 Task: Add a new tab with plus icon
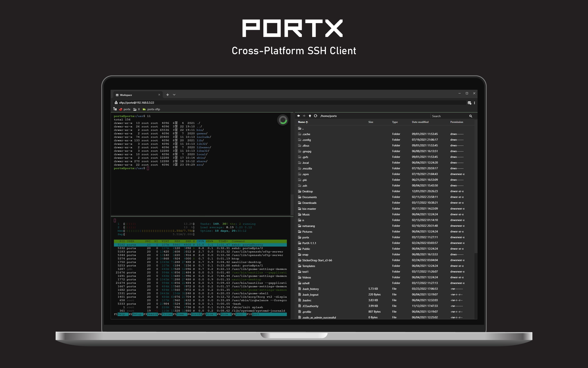pos(167,95)
